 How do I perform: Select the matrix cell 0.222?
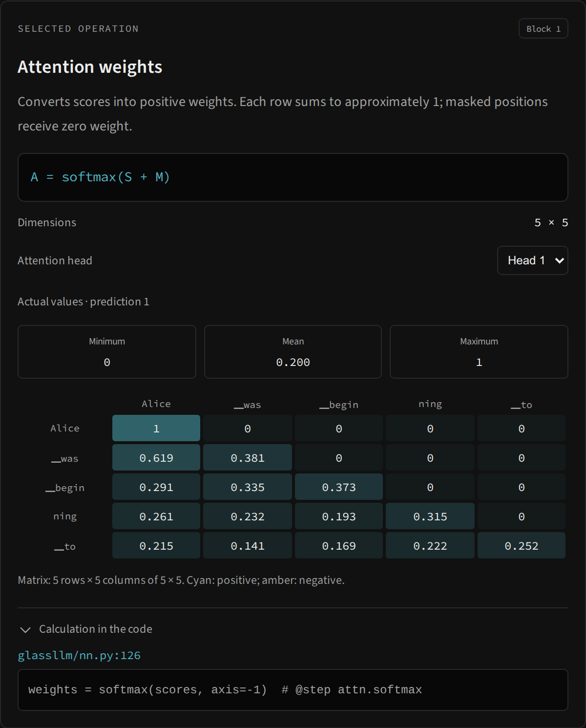pos(430,545)
